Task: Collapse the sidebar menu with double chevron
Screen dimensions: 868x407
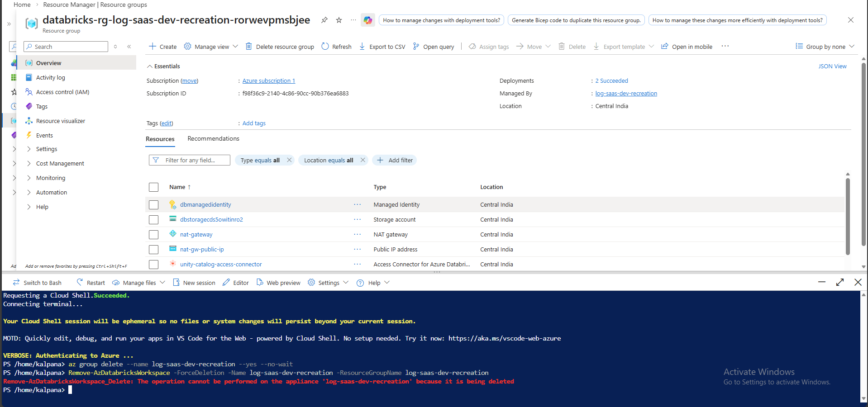Action: (129, 47)
